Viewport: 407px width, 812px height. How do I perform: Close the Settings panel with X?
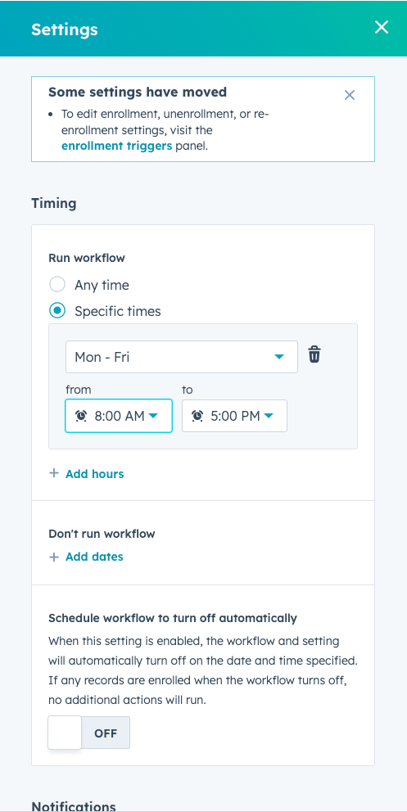[x=382, y=27]
